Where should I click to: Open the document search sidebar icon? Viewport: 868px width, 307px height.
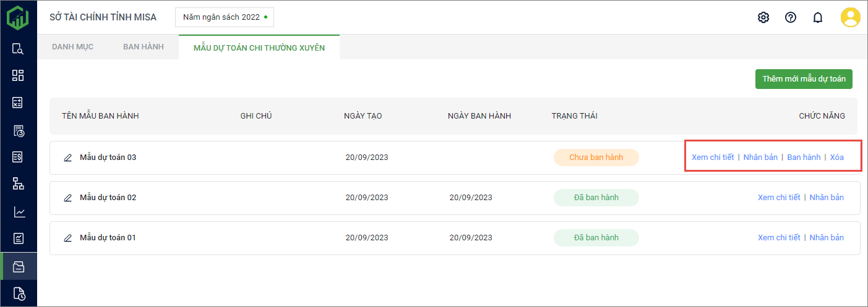coord(18,49)
